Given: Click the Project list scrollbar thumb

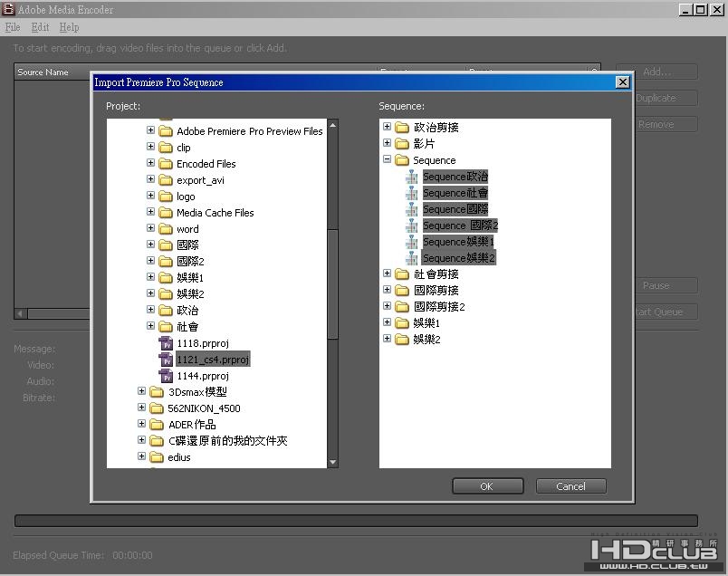Looking at the screenshot, I should coord(333,283).
